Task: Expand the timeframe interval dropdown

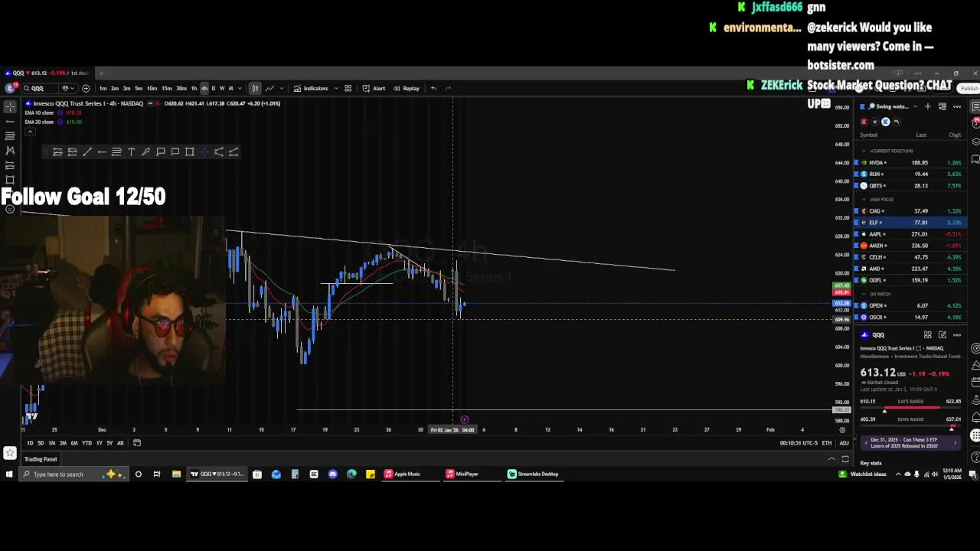Action: [x=240, y=88]
